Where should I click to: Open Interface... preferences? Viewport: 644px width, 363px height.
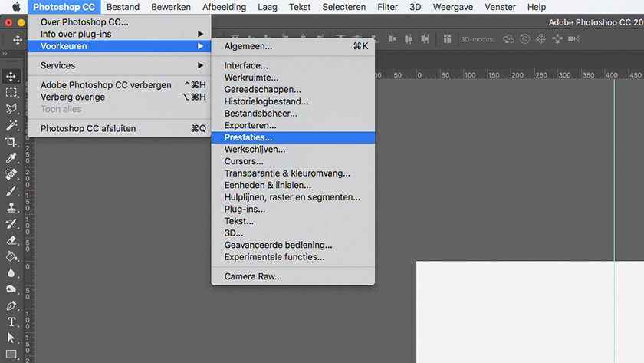click(x=293, y=65)
